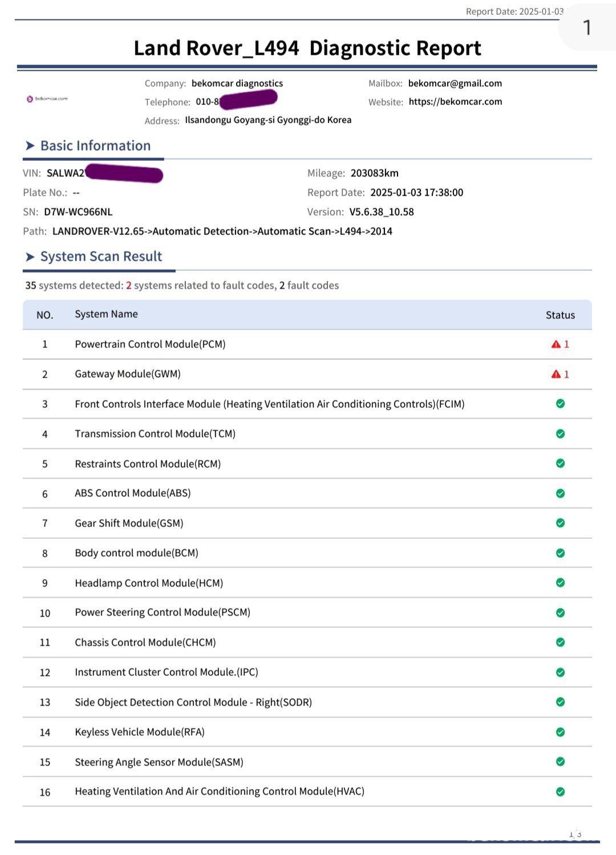Click the Basic Information section heading
The height and width of the screenshot is (855, 616).
tap(95, 145)
